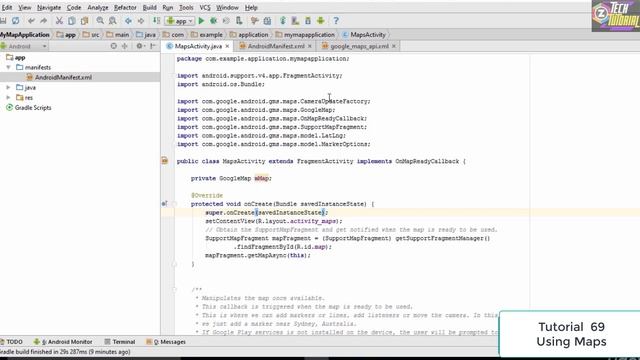Click the Sync Project with Gradle icon
Viewport: 640px width, 360px height.
[x=282, y=21]
